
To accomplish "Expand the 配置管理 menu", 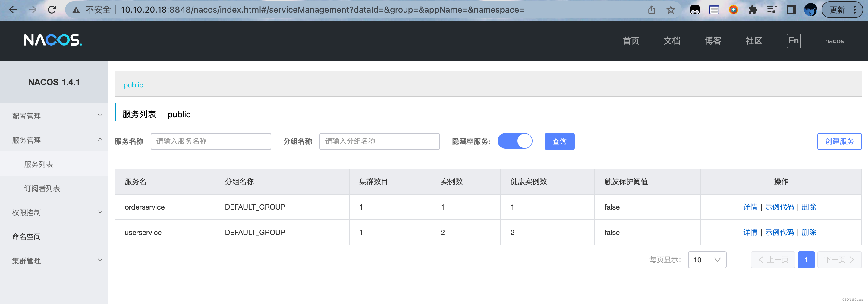I will point(54,116).
